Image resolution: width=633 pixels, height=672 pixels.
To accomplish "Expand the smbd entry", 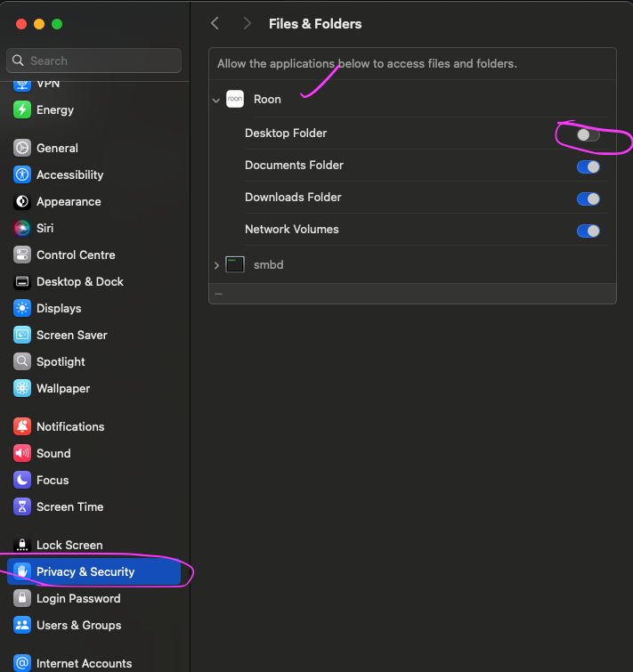I will [x=215, y=265].
